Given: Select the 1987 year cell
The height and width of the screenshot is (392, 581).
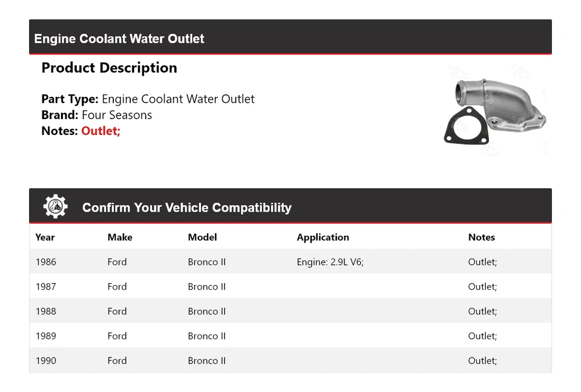Looking at the screenshot, I should click(x=45, y=287).
